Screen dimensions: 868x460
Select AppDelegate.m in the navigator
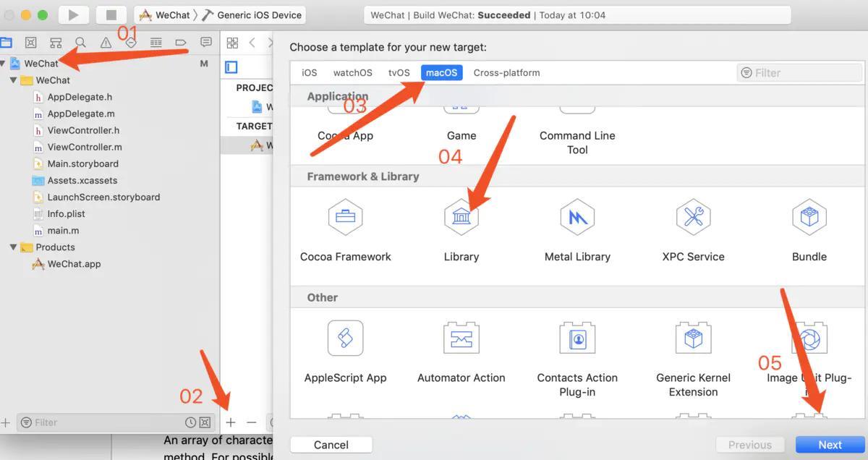point(80,114)
